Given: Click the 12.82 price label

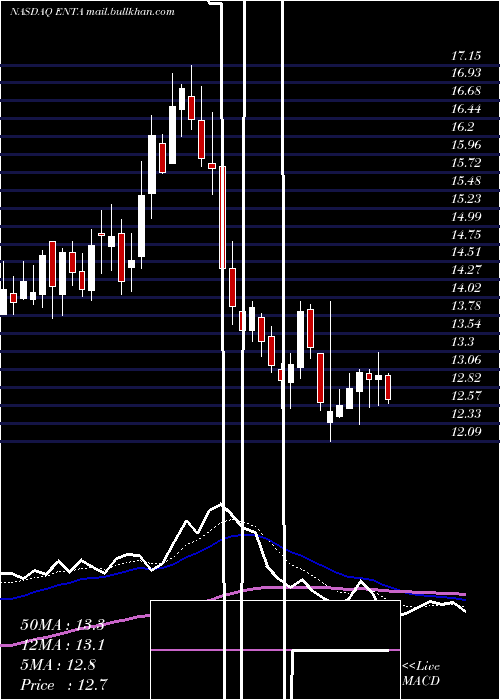Looking at the screenshot, I should 466,378.
